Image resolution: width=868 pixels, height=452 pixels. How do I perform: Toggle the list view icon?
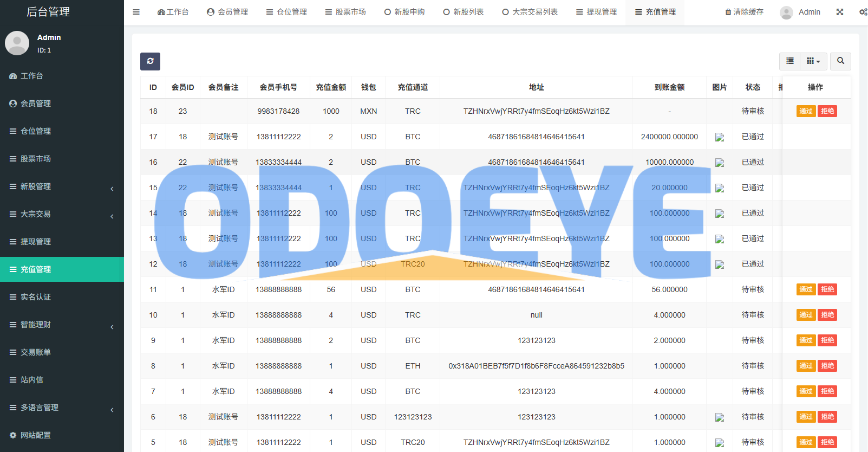click(790, 61)
